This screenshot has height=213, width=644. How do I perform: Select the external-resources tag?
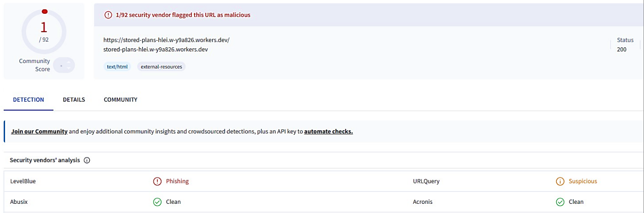[161, 67]
